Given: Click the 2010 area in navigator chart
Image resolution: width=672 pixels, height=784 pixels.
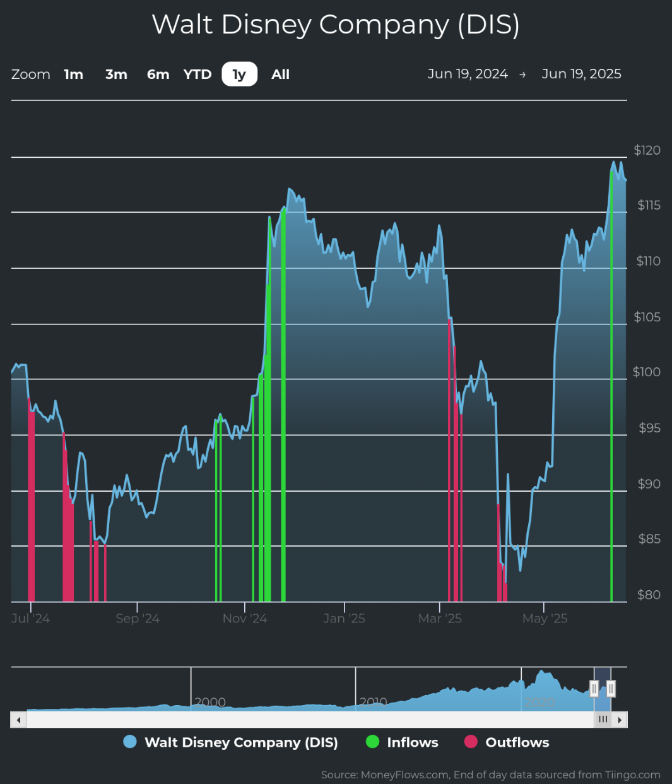Looking at the screenshot, I should 373,701.
